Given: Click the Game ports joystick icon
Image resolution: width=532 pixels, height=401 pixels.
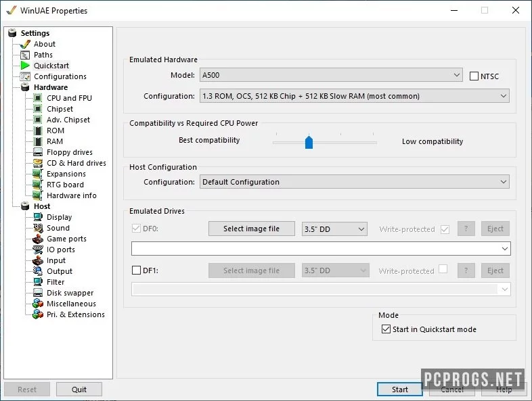Looking at the screenshot, I should coord(38,239).
